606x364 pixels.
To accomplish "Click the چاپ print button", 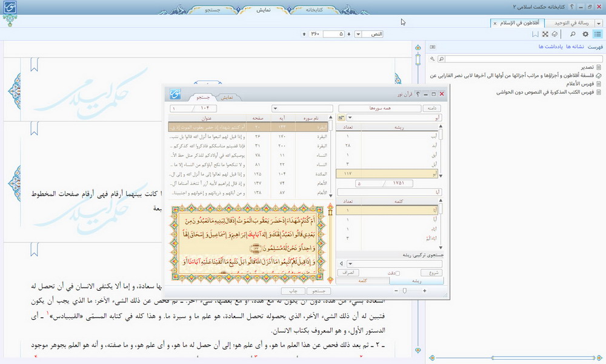I will coord(293,291).
